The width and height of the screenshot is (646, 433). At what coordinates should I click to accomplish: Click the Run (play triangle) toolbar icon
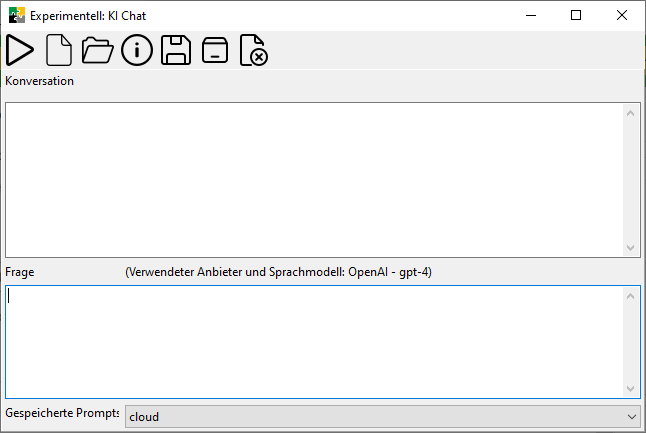pyautogui.click(x=20, y=50)
